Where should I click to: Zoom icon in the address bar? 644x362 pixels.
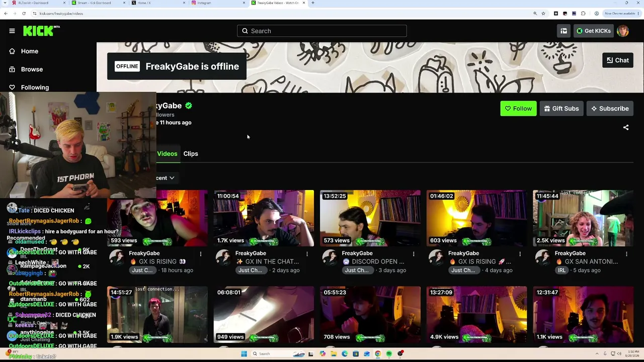[x=535, y=14]
